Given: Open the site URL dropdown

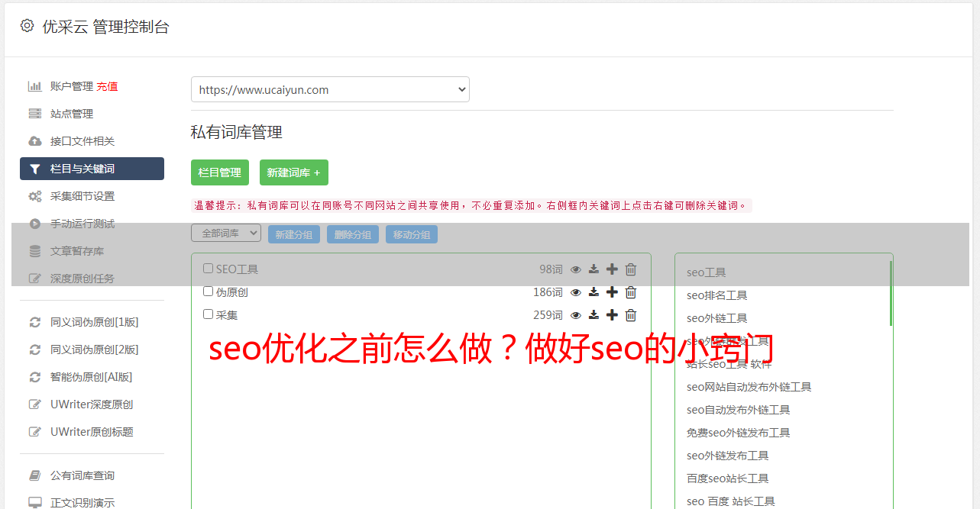Looking at the screenshot, I should tap(330, 89).
